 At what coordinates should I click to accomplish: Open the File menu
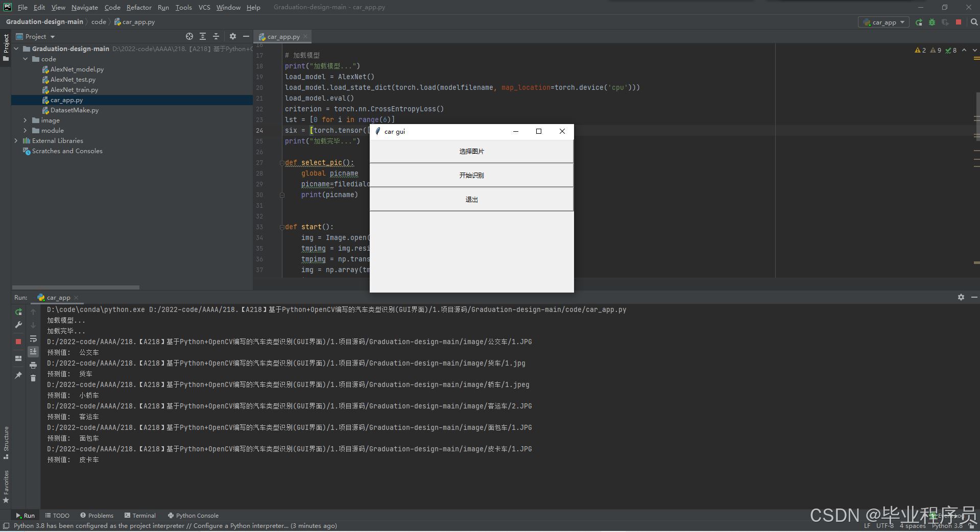click(22, 7)
